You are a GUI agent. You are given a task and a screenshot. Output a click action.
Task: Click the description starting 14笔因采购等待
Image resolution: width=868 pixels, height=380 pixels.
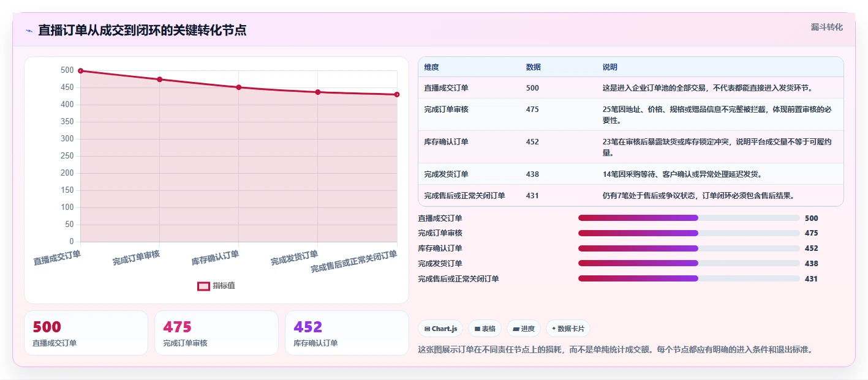pyautogui.click(x=682, y=174)
